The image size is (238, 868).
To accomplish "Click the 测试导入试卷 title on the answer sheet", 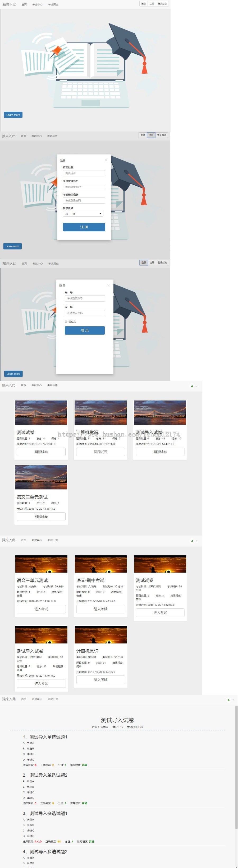I will click(117, 720).
